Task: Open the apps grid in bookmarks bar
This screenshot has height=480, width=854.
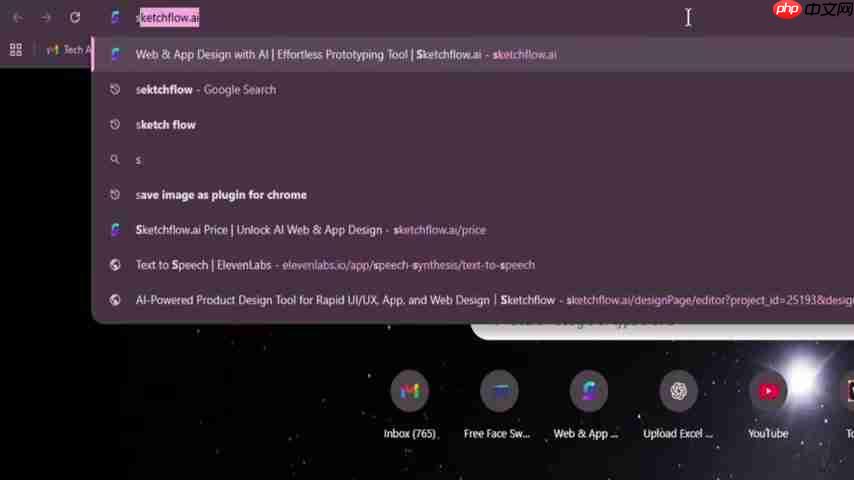Action: tap(16, 50)
